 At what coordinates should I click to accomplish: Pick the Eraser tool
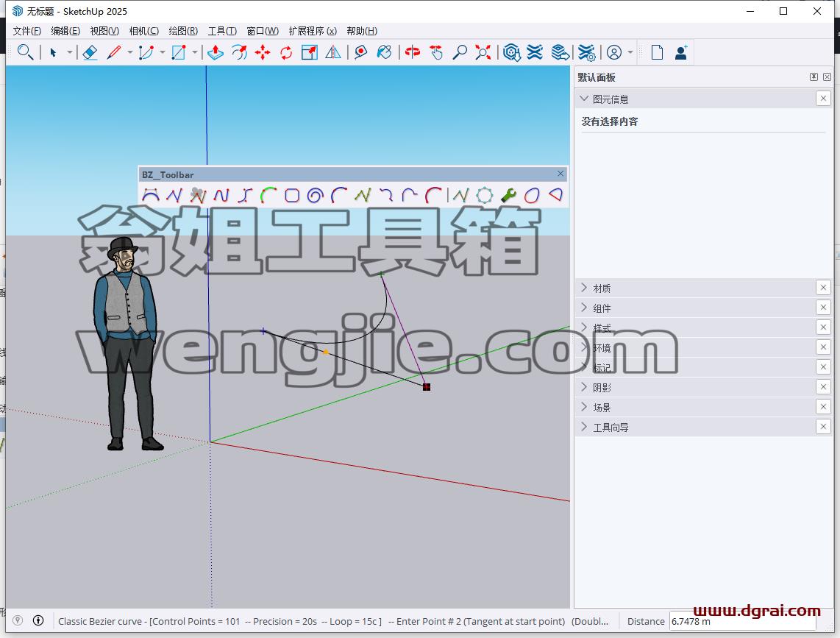tap(90, 52)
